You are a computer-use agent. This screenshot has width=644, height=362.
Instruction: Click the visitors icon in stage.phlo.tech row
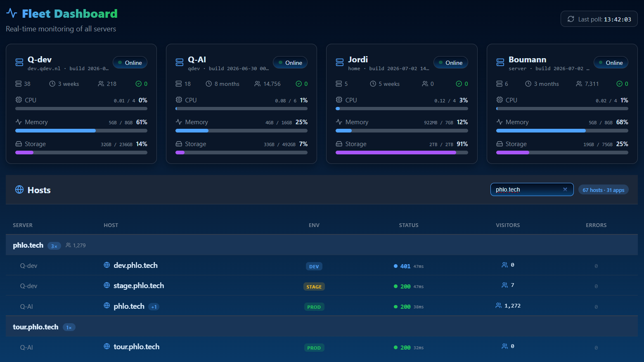[505, 285]
